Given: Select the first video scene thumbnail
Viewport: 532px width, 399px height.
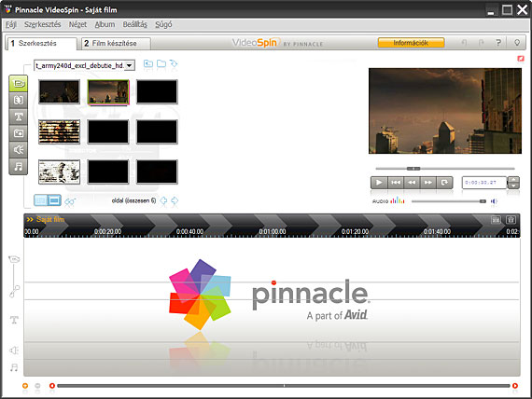Looking at the screenshot, I should coord(60,92).
